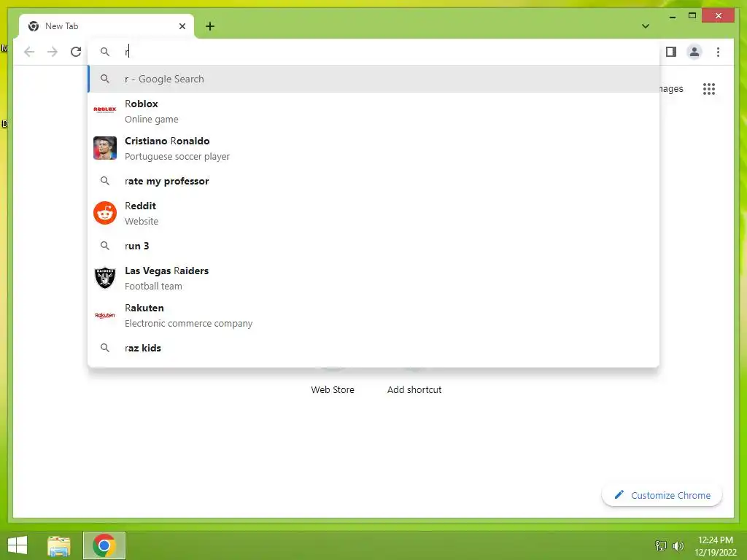Image resolution: width=747 pixels, height=560 pixels.
Task: Click the Reddit logo icon
Action: click(105, 213)
